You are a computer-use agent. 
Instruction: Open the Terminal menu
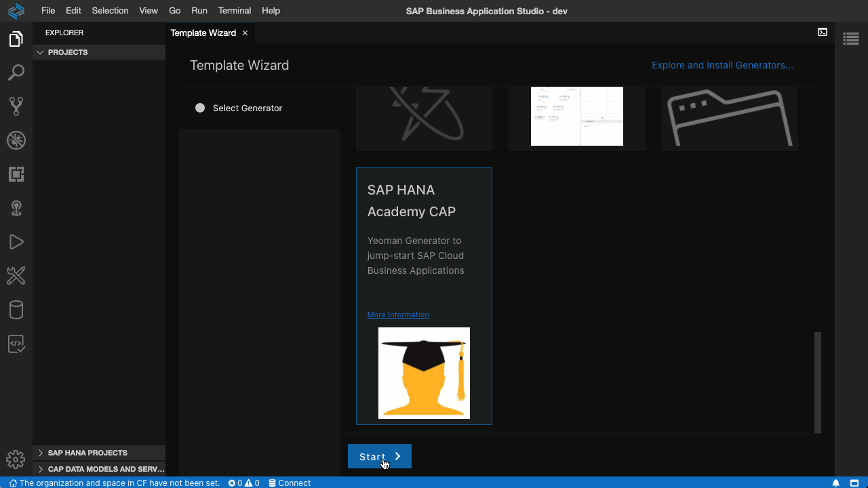tap(235, 11)
